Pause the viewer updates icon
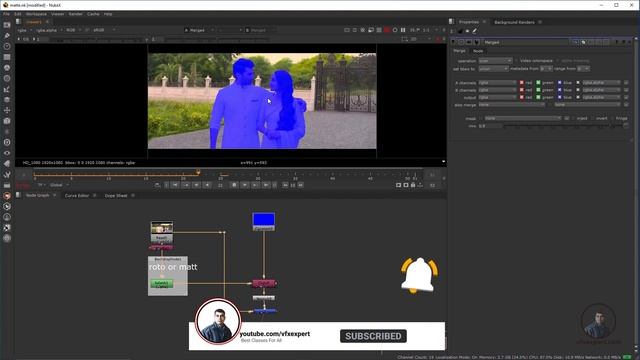Image resolution: width=640 pixels, height=360 pixels. point(403,30)
